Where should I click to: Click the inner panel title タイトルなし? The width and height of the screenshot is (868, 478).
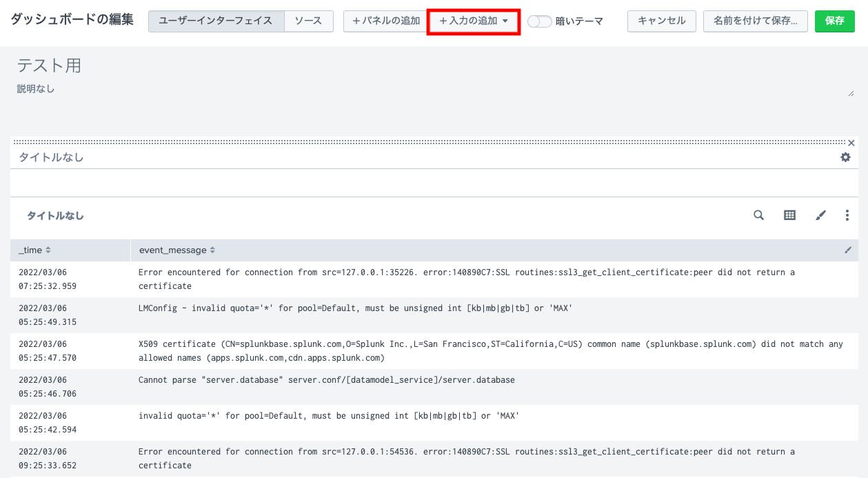(55, 216)
